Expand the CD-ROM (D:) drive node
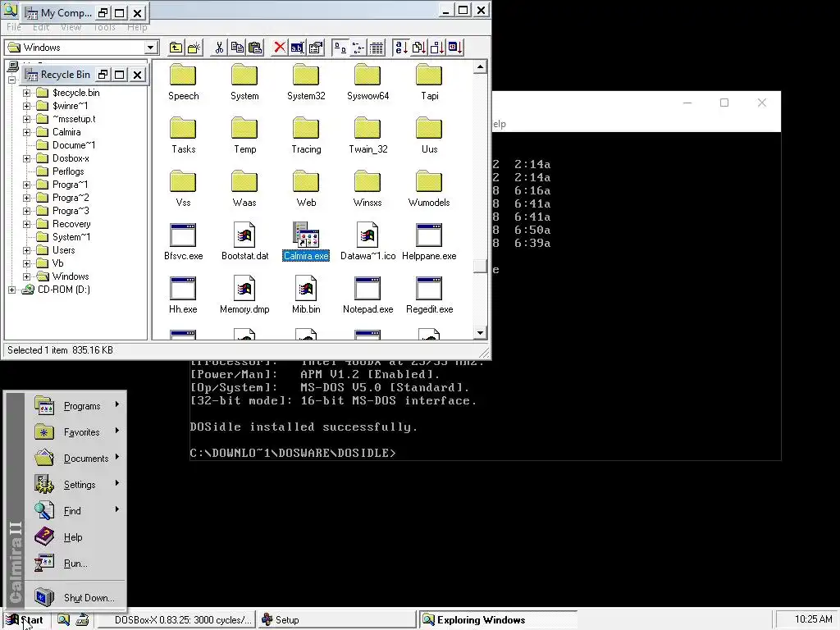 (x=11, y=290)
